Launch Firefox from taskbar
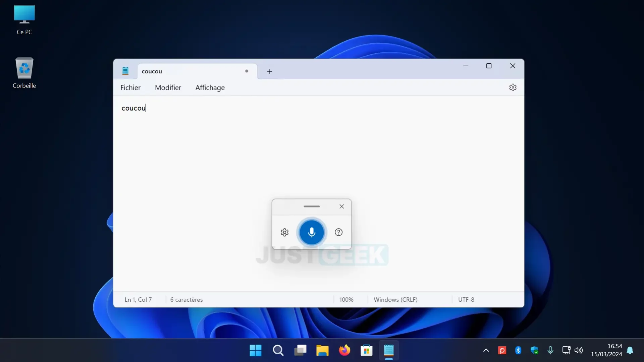This screenshot has height=362, width=644. click(x=344, y=351)
